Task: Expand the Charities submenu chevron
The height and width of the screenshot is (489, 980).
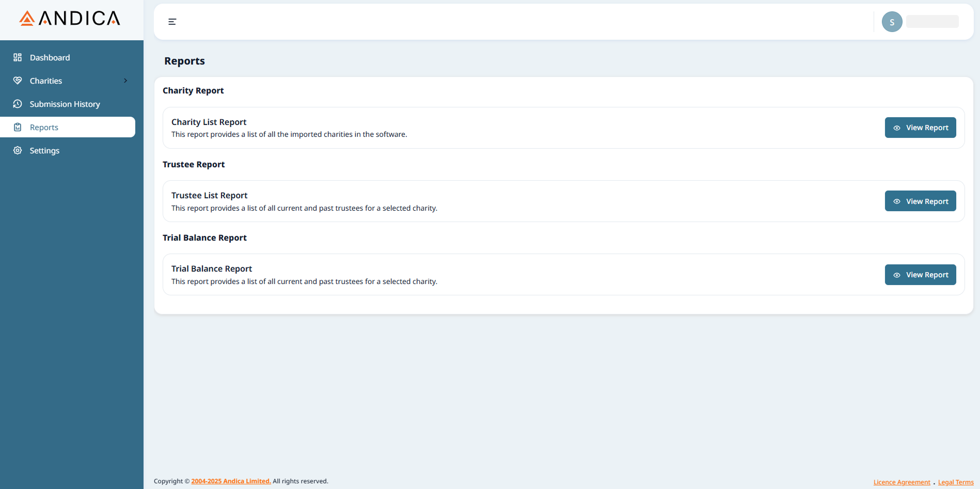Action: (x=125, y=81)
